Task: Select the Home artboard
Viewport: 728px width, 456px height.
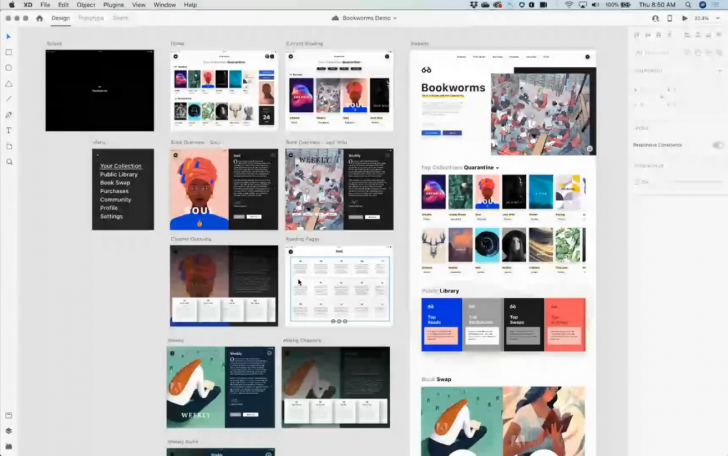Action: (224, 91)
